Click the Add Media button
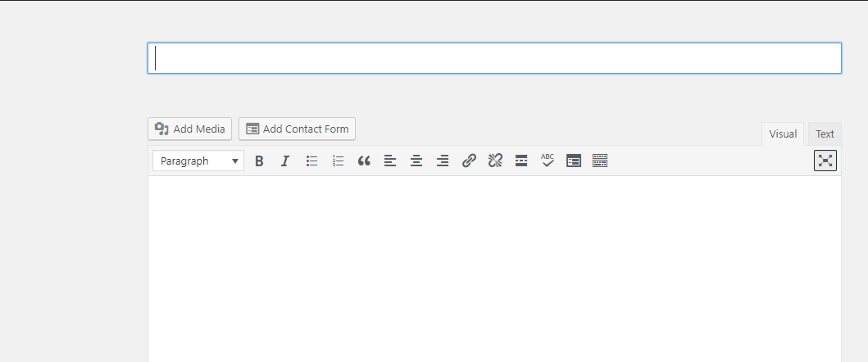This screenshot has height=362, width=868. coord(190,129)
